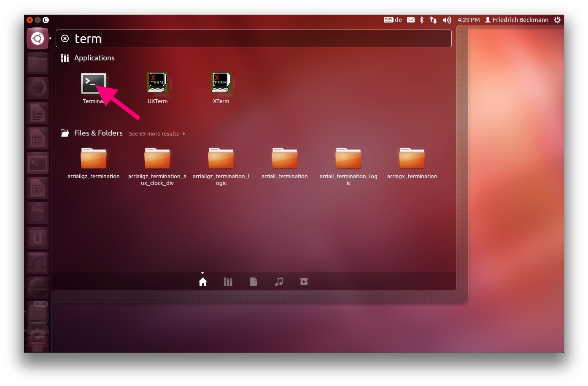This screenshot has width=588, height=386.
Task: Open the arriaii_termination_logic folder
Action: click(x=348, y=159)
